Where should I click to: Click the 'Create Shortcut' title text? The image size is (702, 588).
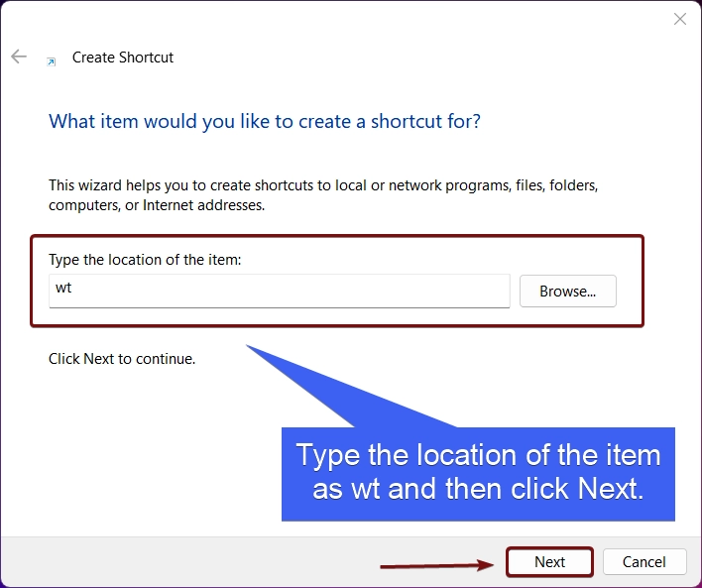pos(123,58)
